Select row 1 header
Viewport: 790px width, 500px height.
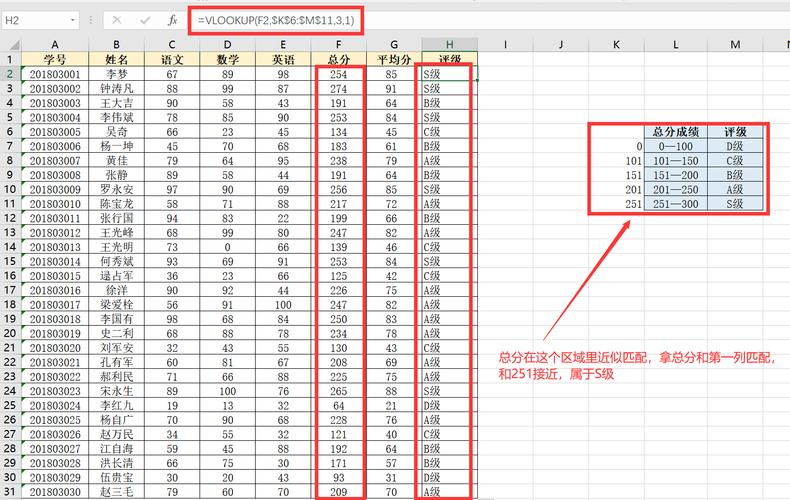tap(10, 59)
